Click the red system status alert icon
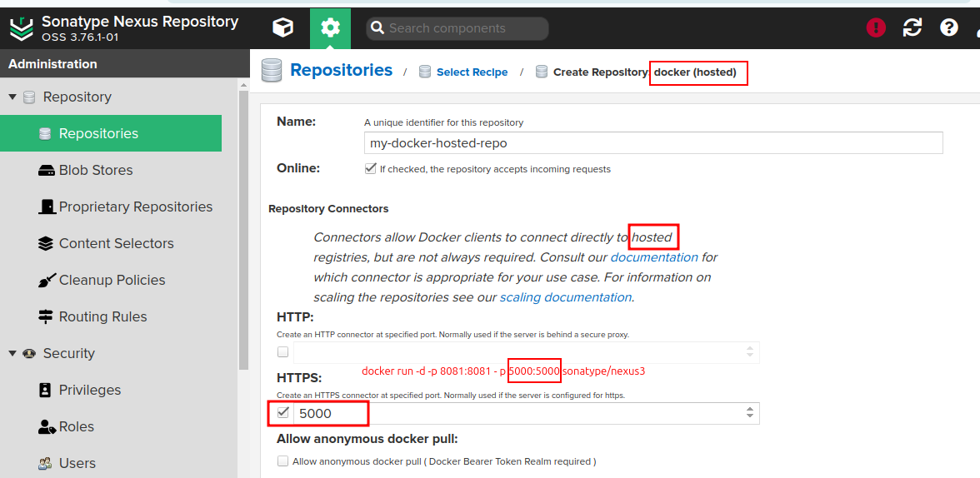 876,28
